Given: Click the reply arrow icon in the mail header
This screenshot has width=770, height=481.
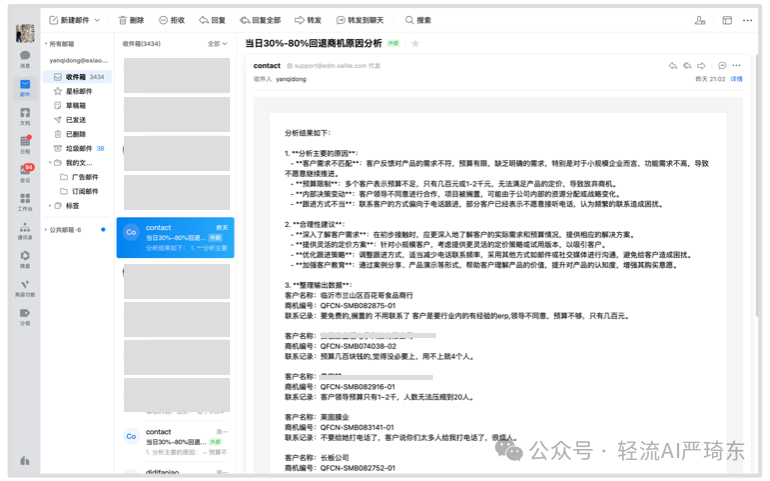Looking at the screenshot, I should (673, 66).
